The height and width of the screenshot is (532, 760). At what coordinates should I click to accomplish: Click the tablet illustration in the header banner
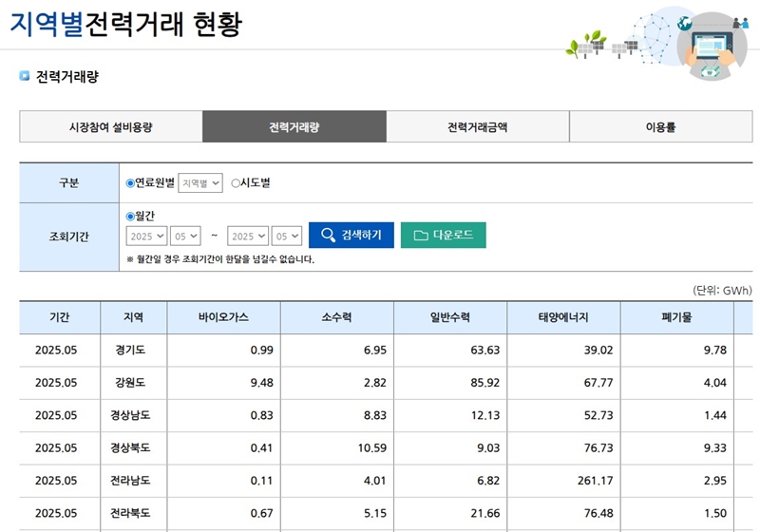pos(711,46)
